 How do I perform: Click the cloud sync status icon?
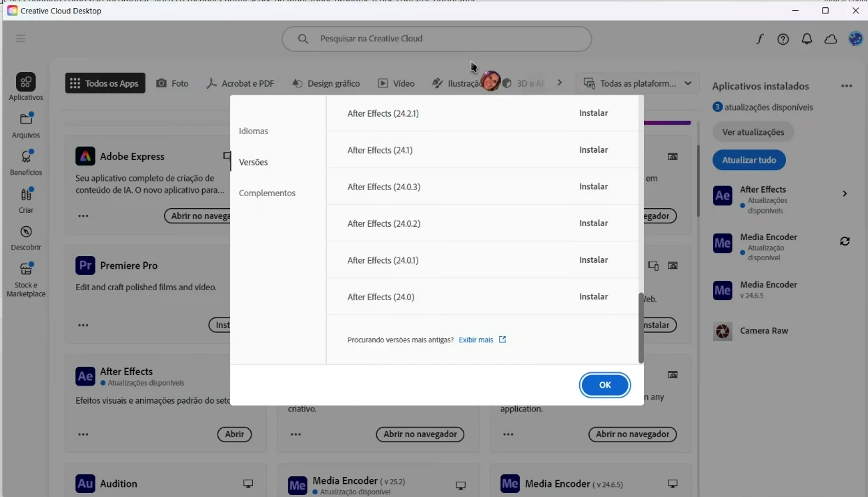pyautogui.click(x=831, y=39)
